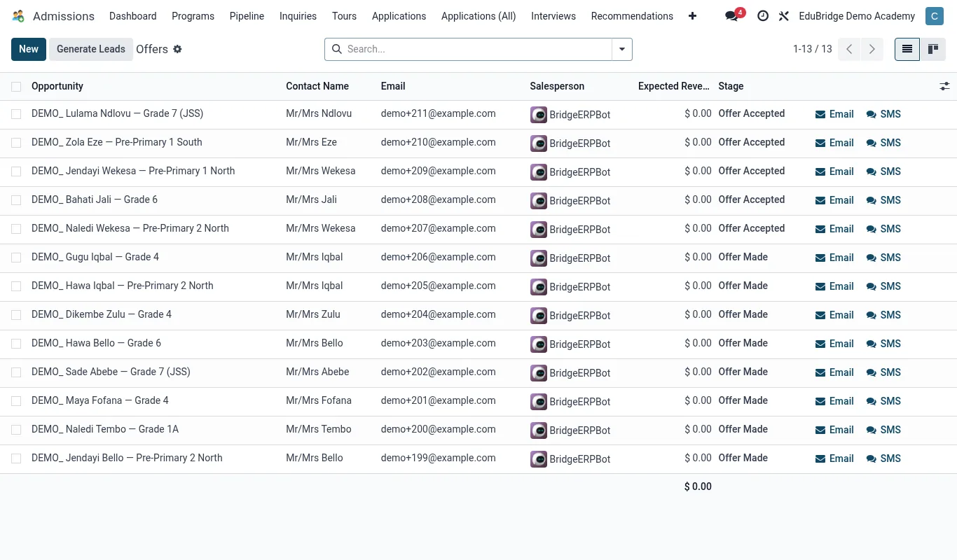The height and width of the screenshot is (560, 957).
Task: Open the Applications (All) menu
Action: click(x=478, y=16)
